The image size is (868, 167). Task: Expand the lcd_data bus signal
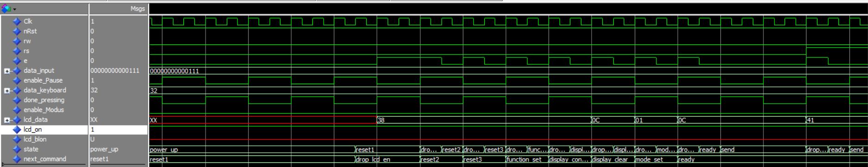(7, 120)
